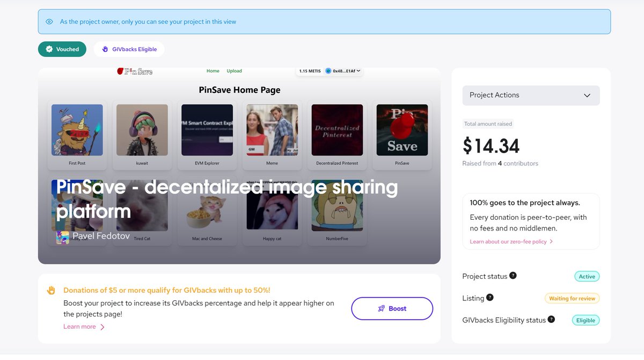
Task: Click the Listing help question icon
Action: [490, 297]
